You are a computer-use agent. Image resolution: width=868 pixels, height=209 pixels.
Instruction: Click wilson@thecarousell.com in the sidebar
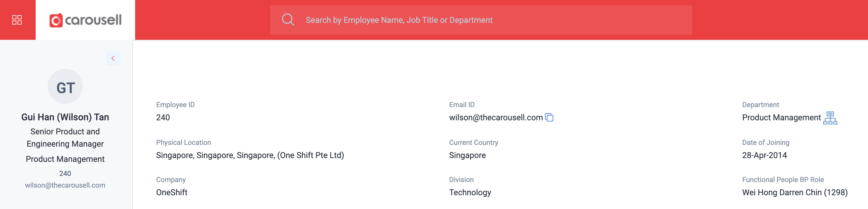[x=65, y=185]
